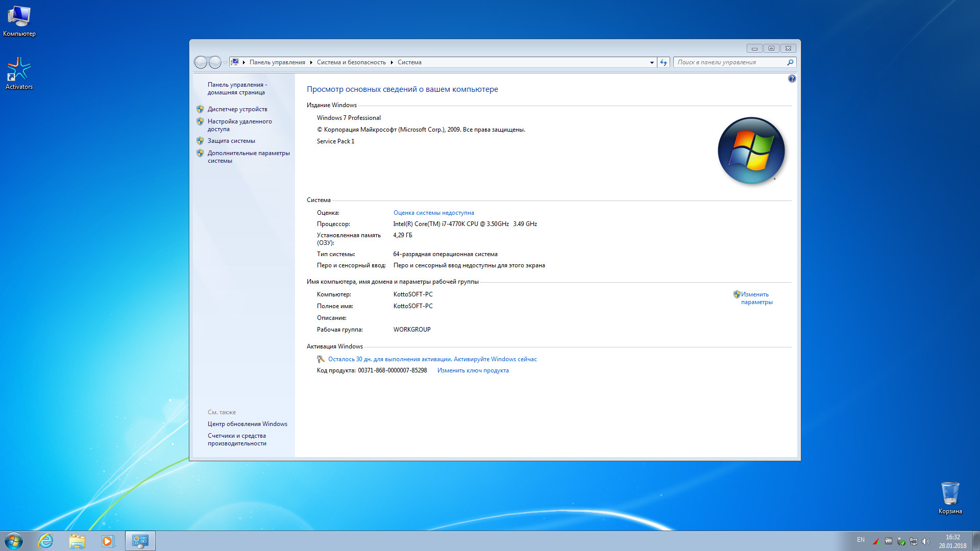Screen dimensions: 980x551
Task: Open the recent pages arrow beside the navigation buttons
Action: point(225,62)
